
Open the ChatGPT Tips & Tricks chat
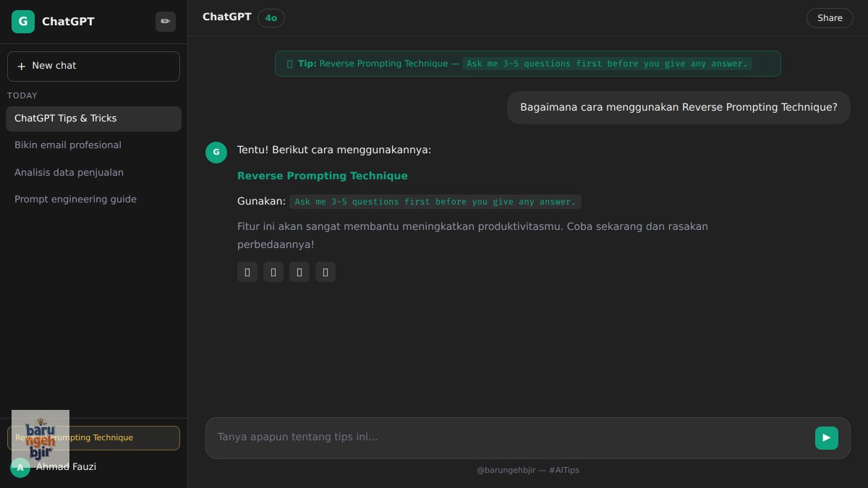pos(93,119)
